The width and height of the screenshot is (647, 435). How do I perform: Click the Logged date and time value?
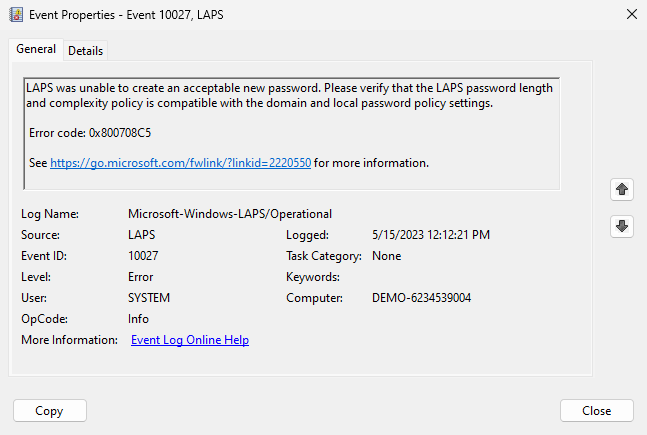pyautogui.click(x=430, y=235)
